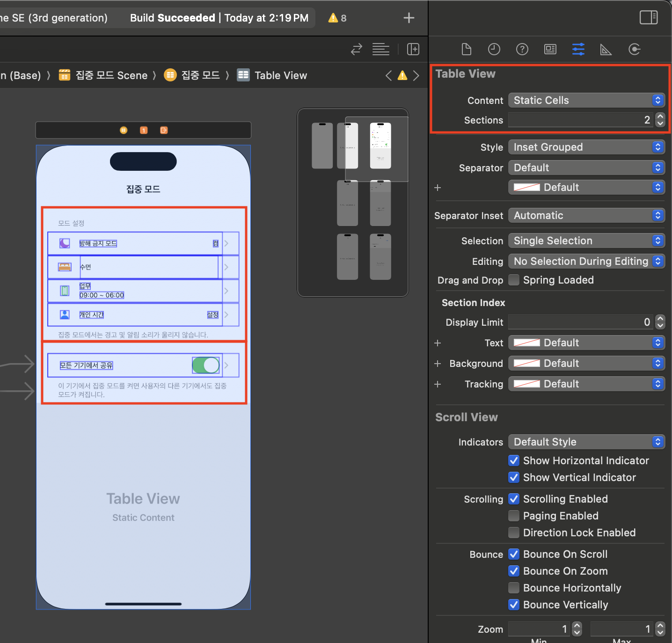The width and height of the screenshot is (672, 643).
Task: Uncheck Bounce On Scroll
Action: pos(514,554)
